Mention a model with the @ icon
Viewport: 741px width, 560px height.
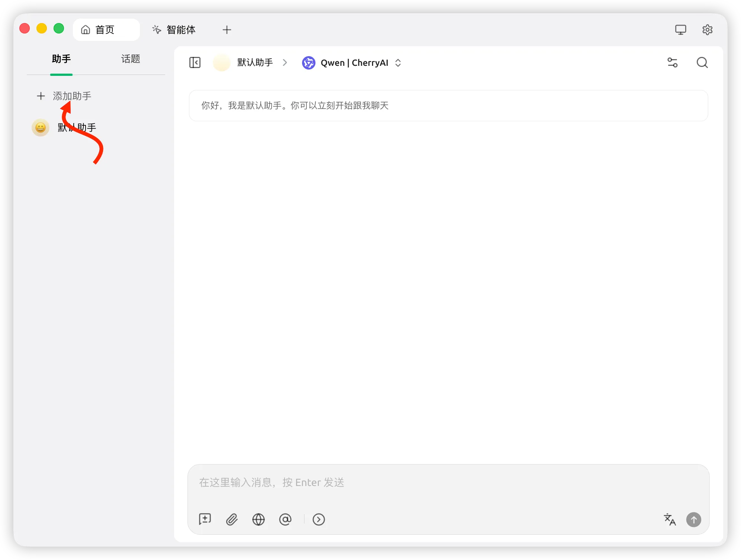click(x=285, y=519)
